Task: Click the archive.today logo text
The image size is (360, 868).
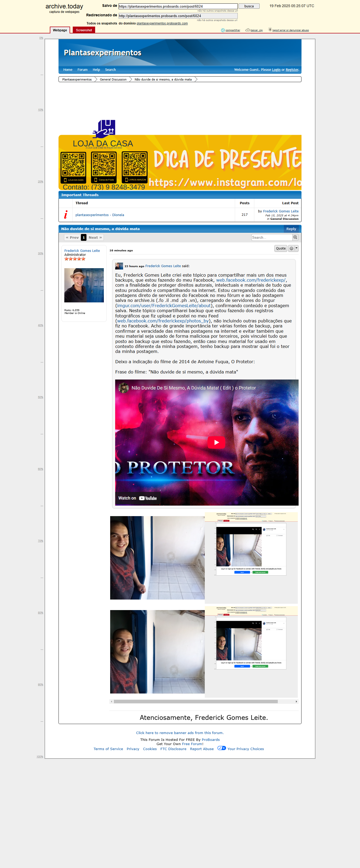Action: pos(64,6)
